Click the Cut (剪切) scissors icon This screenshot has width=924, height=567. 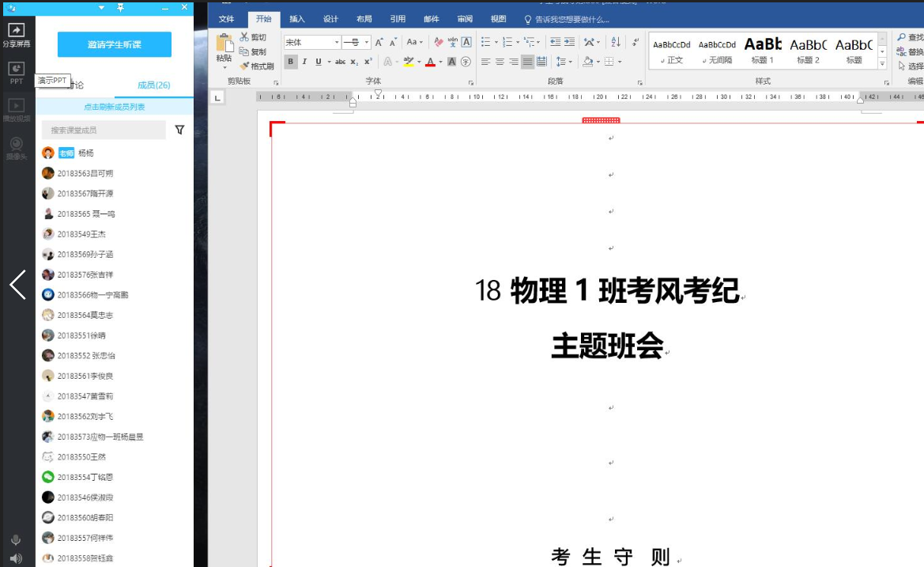click(x=245, y=37)
